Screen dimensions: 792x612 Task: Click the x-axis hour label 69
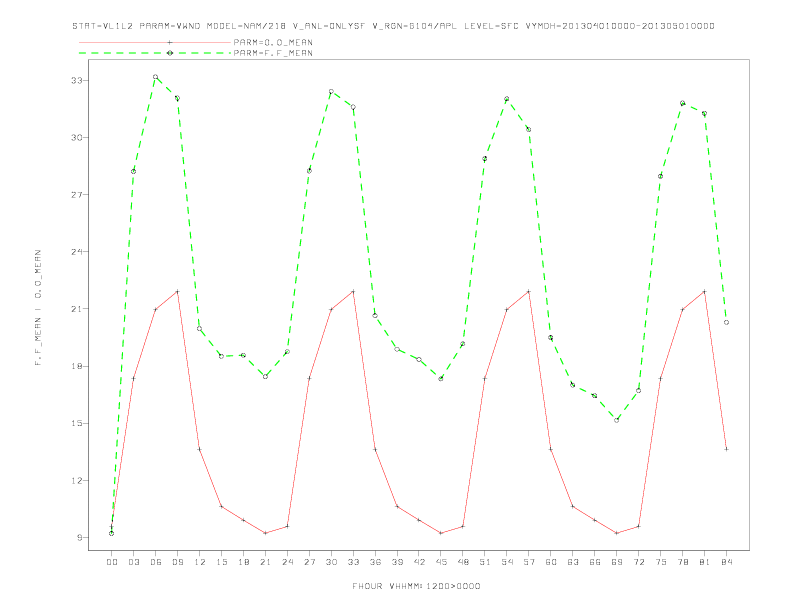coord(617,562)
